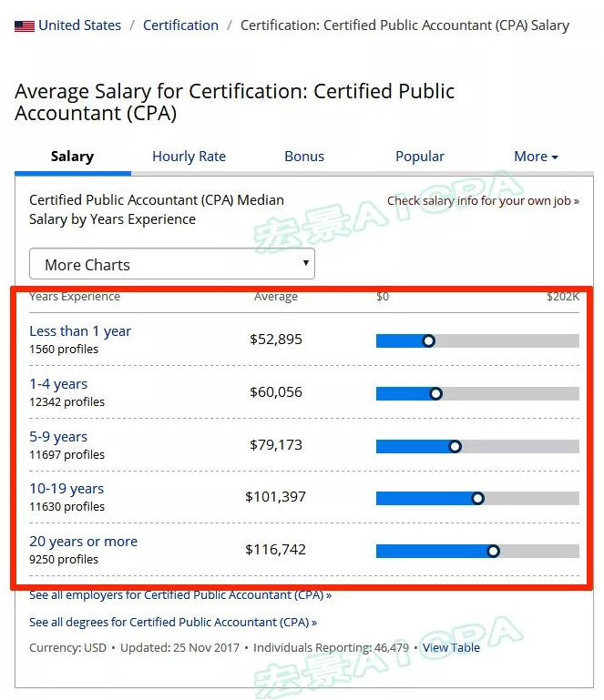Image resolution: width=604 pixels, height=700 pixels.
Task: Open United States breadcrumb link
Action: 79,25
